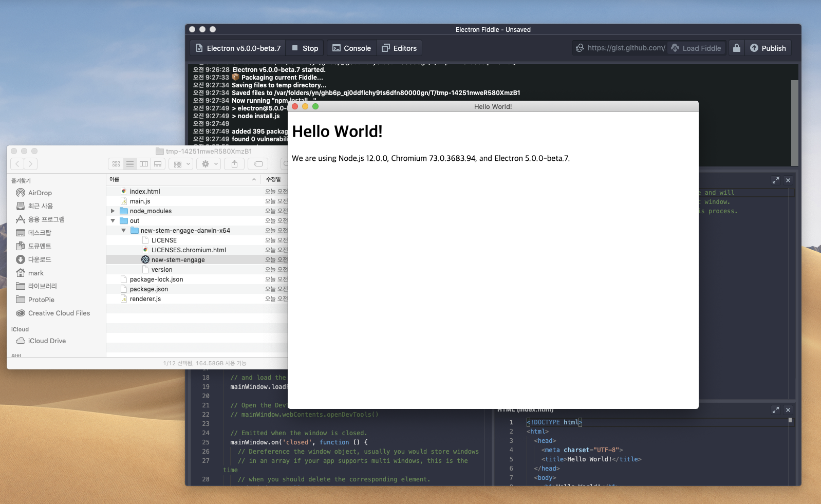Switch Finder to column view
The width and height of the screenshot is (821, 504).
[x=144, y=164]
